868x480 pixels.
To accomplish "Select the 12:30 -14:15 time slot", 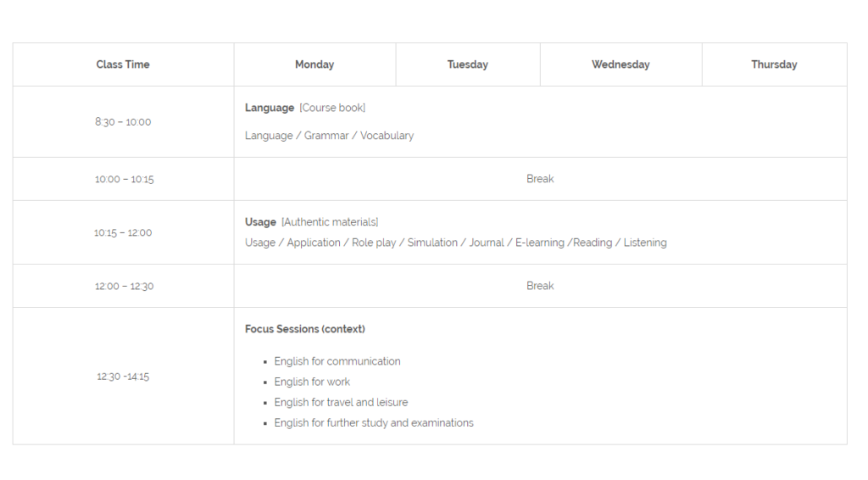I will click(x=123, y=377).
